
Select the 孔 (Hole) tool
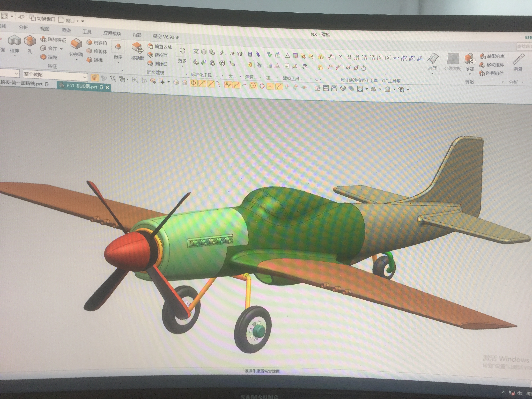[30, 44]
